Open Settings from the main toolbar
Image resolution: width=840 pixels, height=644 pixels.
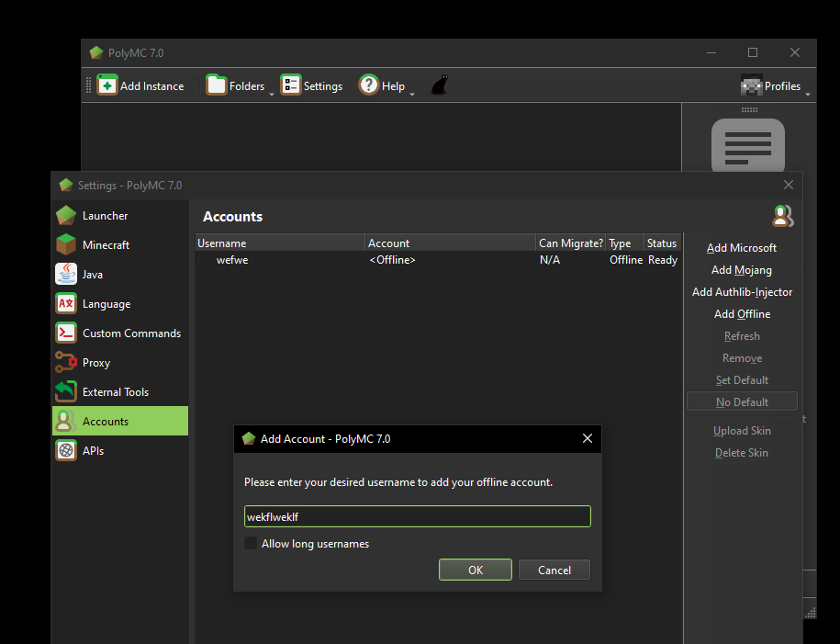(311, 85)
